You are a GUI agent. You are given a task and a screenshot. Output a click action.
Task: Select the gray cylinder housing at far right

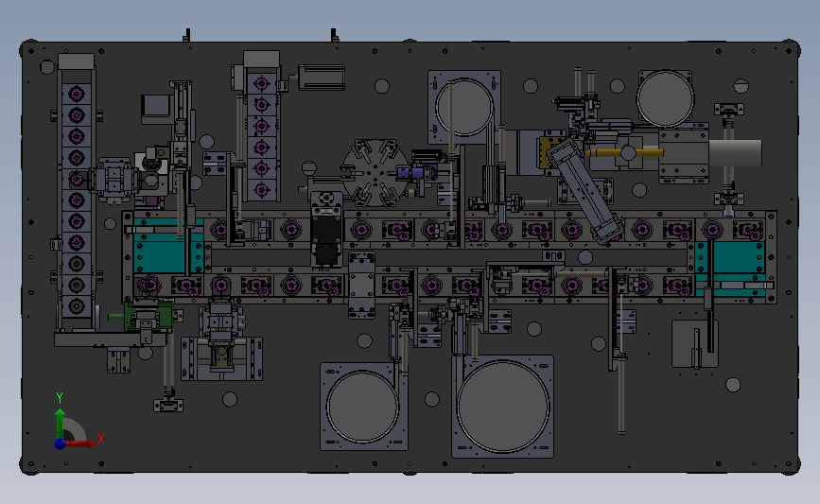click(x=735, y=152)
